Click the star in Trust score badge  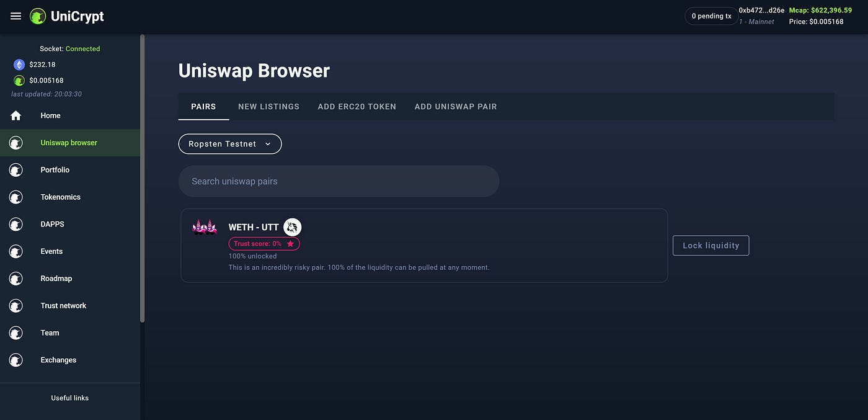coord(290,244)
